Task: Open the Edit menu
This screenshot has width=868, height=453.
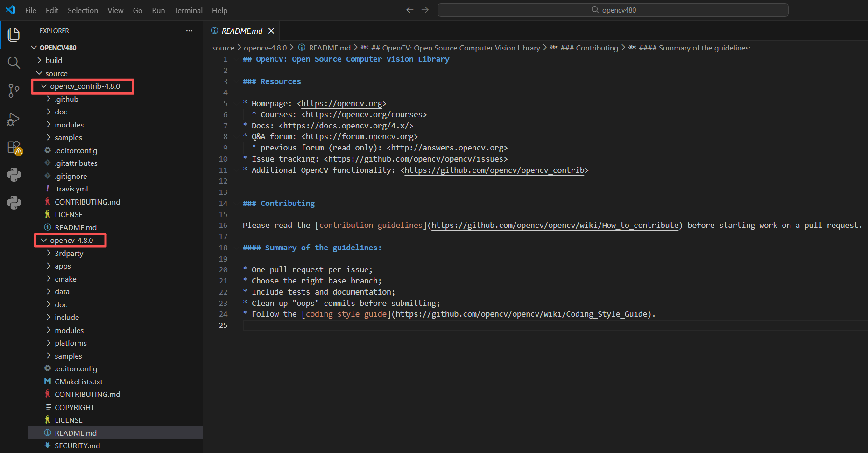Action: pos(52,10)
